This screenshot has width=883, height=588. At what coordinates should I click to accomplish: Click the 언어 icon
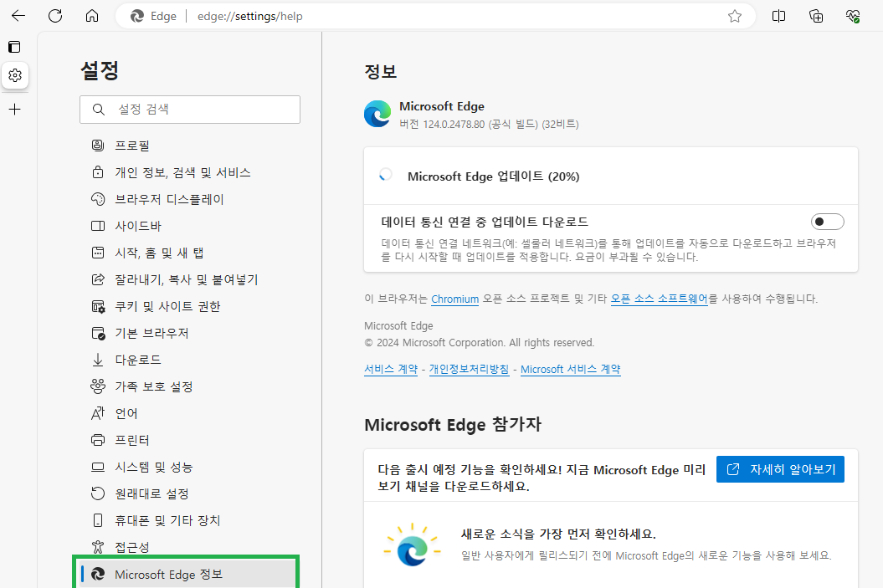coord(98,413)
